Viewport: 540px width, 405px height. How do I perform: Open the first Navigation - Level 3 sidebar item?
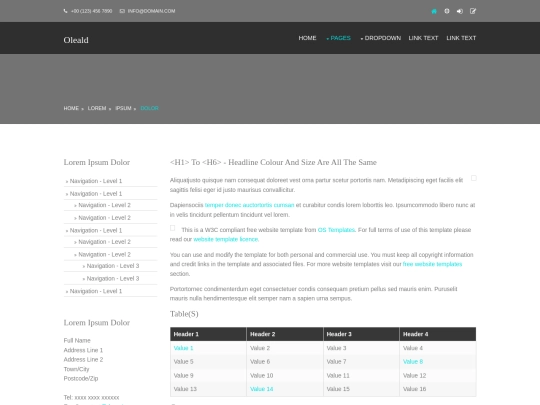113,266
